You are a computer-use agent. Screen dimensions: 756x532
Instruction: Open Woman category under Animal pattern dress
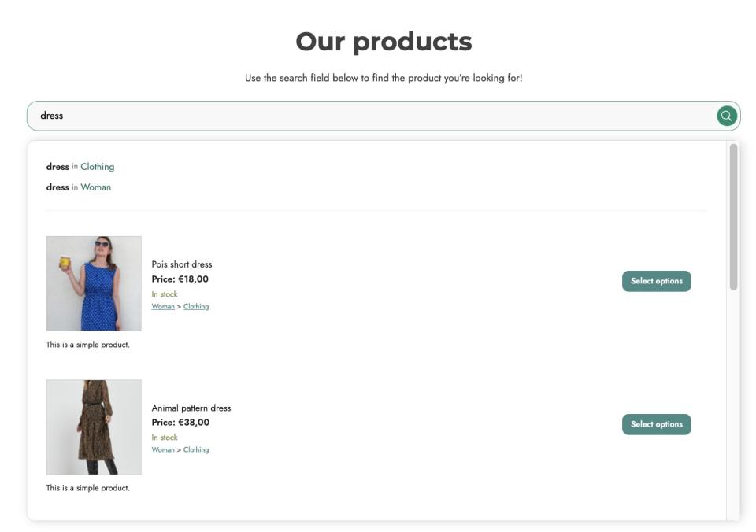tap(163, 450)
